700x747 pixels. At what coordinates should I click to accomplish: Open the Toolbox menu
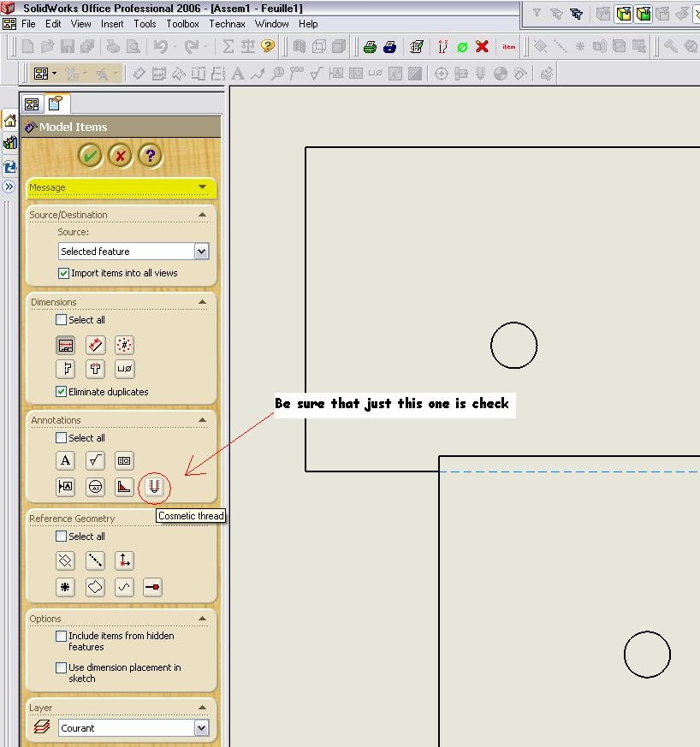click(182, 24)
